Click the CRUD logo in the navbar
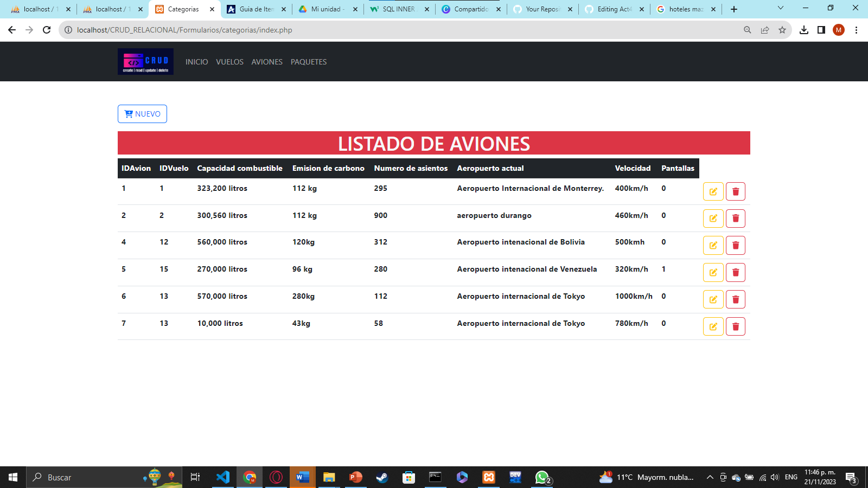 (145, 61)
